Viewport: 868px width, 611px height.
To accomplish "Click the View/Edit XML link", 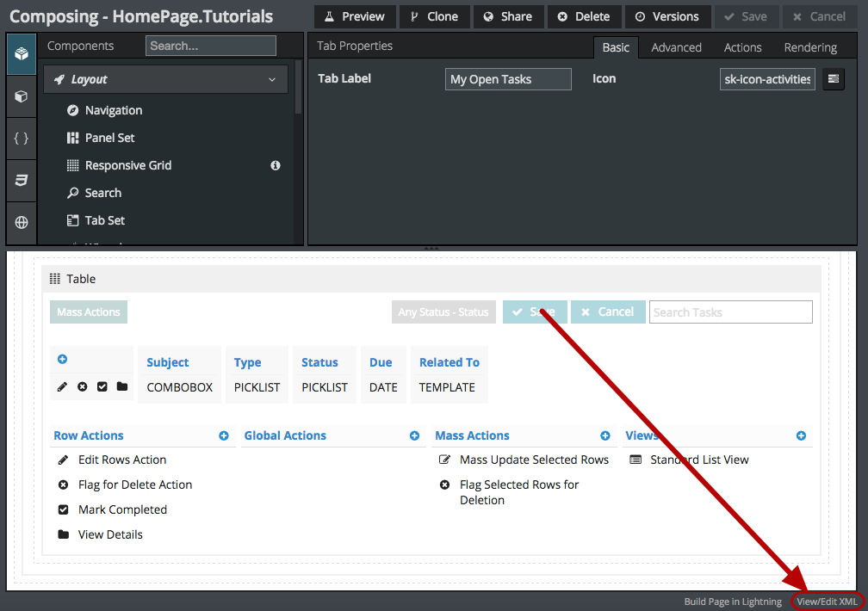I will click(x=827, y=602).
